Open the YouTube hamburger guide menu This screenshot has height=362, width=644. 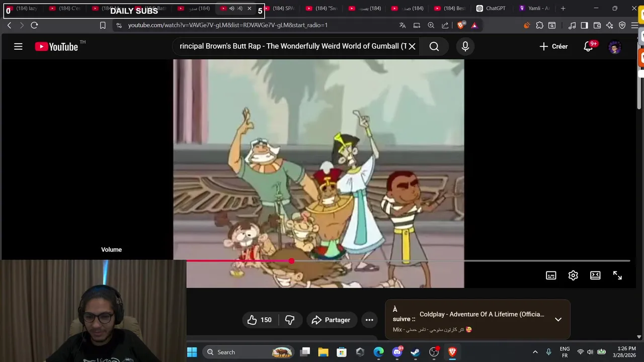tap(18, 47)
